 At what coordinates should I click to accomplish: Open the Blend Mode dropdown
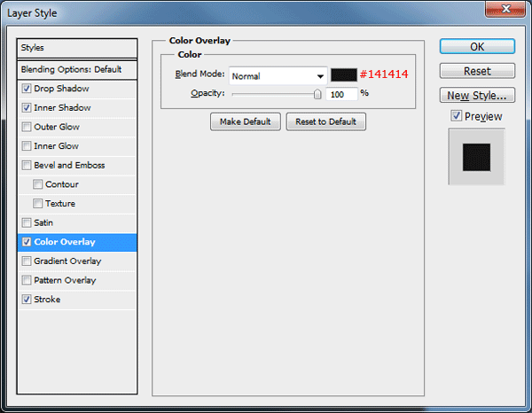[x=278, y=76]
